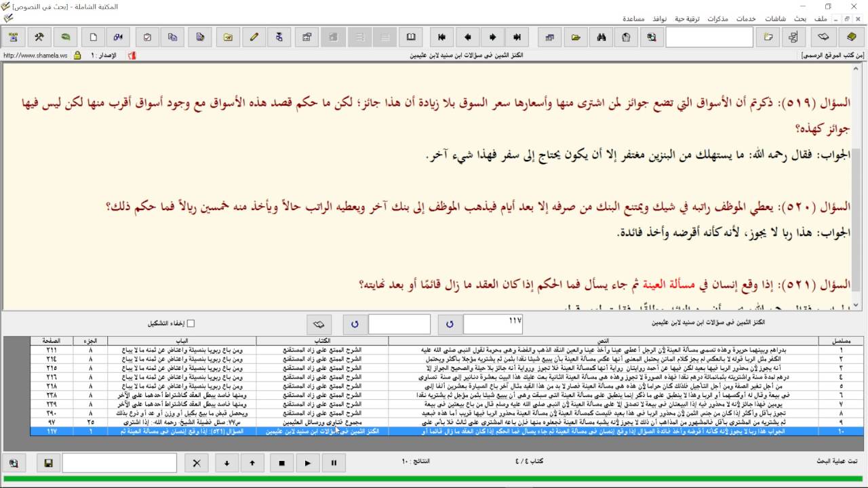Click the empty part number field
The height and width of the screenshot is (488, 868).
click(399, 324)
